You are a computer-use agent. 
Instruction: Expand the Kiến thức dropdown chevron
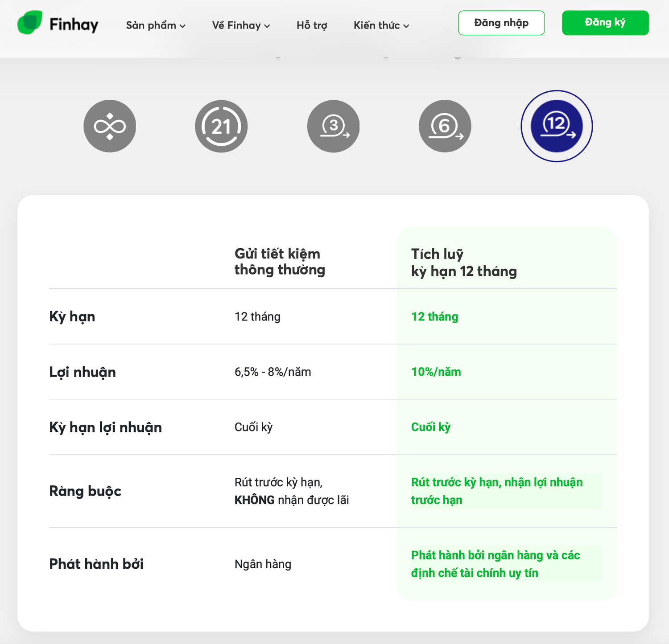406,26
